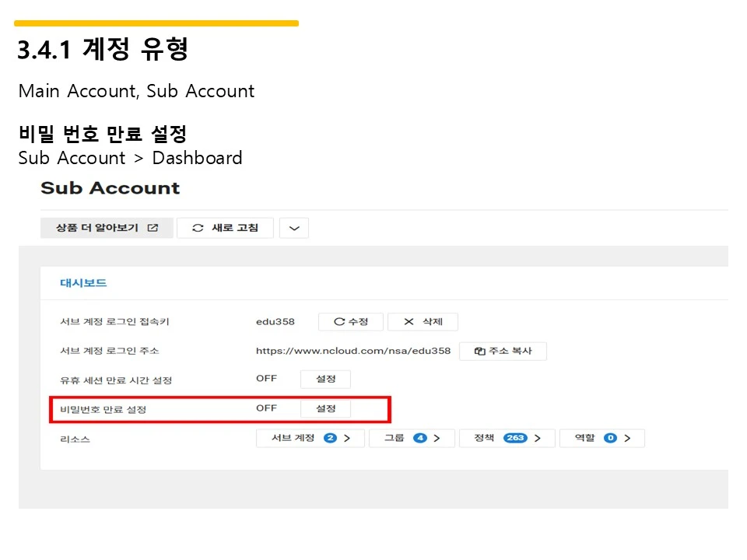Viewport: 747px width, 560px height.
Task: Click the 유휴 세션 만료 시간 설정 label
Action: (116, 380)
